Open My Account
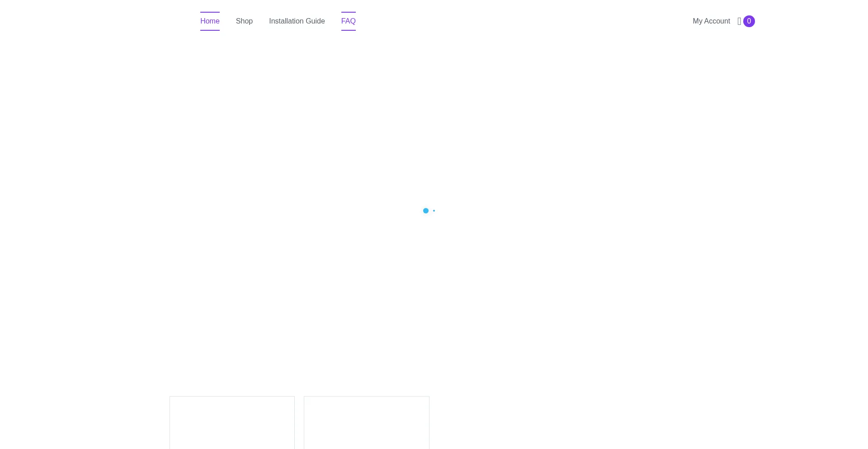The width and height of the screenshot is (868, 449). 711,21
